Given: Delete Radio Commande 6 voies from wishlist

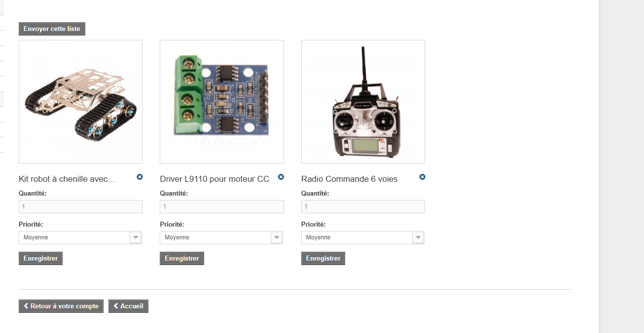Looking at the screenshot, I should [x=422, y=177].
